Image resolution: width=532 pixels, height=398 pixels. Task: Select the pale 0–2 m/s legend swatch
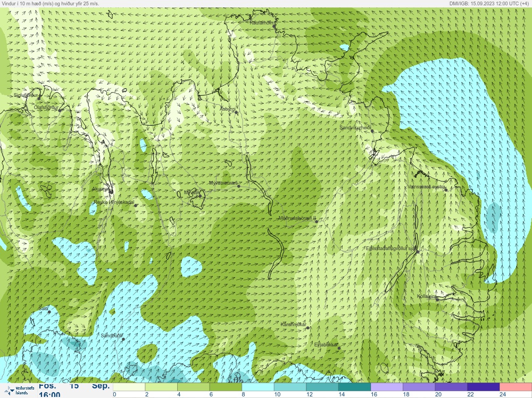pyautogui.click(x=129, y=387)
